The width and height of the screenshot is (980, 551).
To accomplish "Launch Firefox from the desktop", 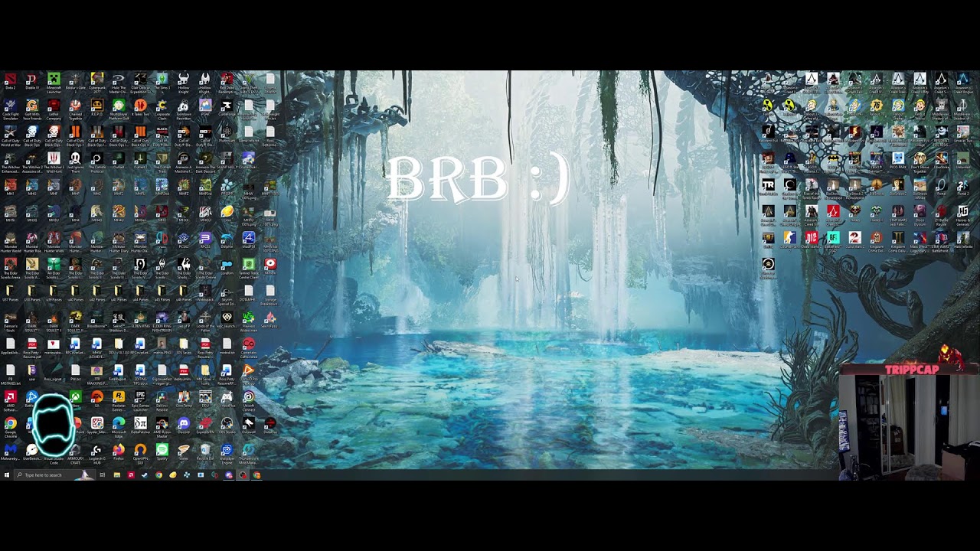I will tap(119, 452).
